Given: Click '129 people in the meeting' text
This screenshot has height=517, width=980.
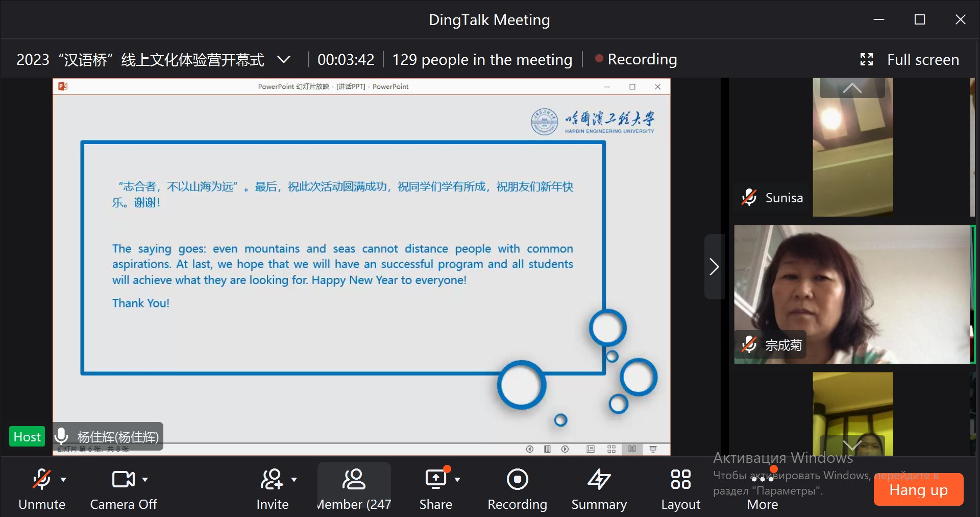Looking at the screenshot, I should (x=482, y=60).
